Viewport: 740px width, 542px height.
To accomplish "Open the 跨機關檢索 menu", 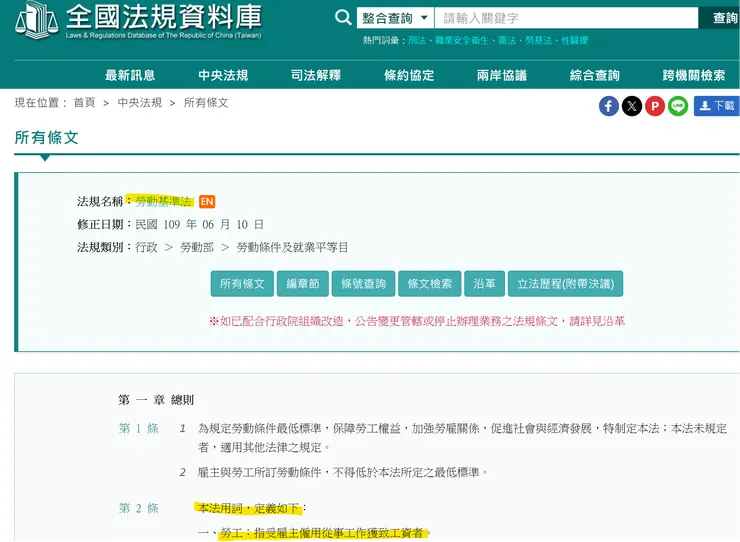I will (694, 75).
